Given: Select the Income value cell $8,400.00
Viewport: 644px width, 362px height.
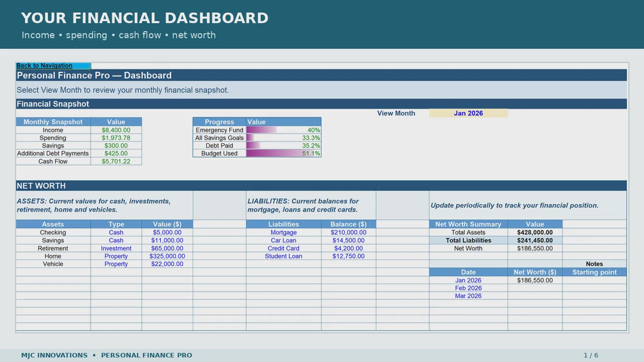Looking at the screenshot, I should pyautogui.click(x=116, y=130).
